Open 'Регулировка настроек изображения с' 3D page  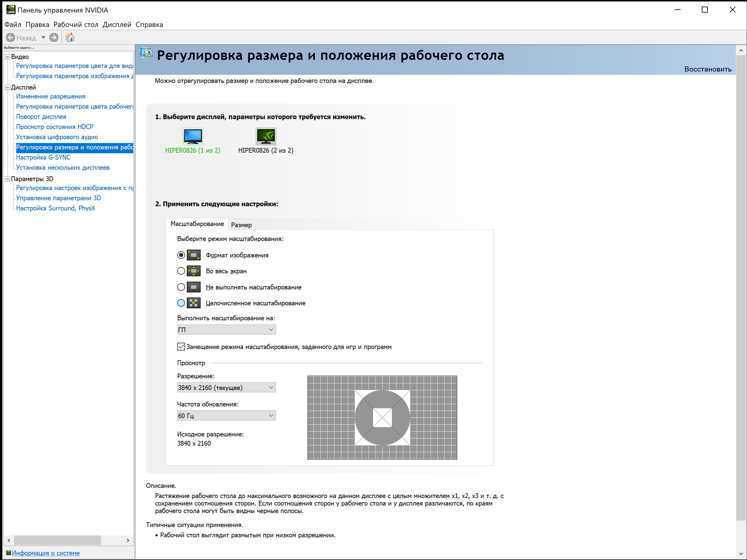tap(75, 188)
